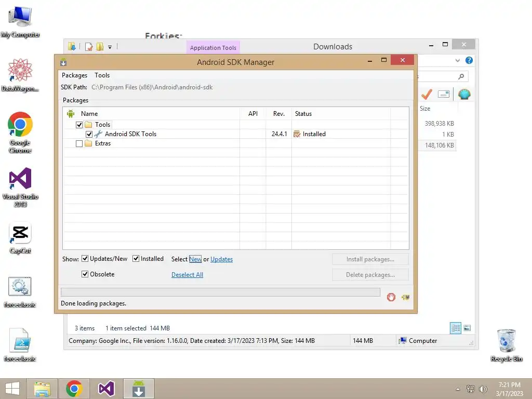Open quick access toolbar dropdown in Downloads
The image size is (532, 399).
(110, 47)
